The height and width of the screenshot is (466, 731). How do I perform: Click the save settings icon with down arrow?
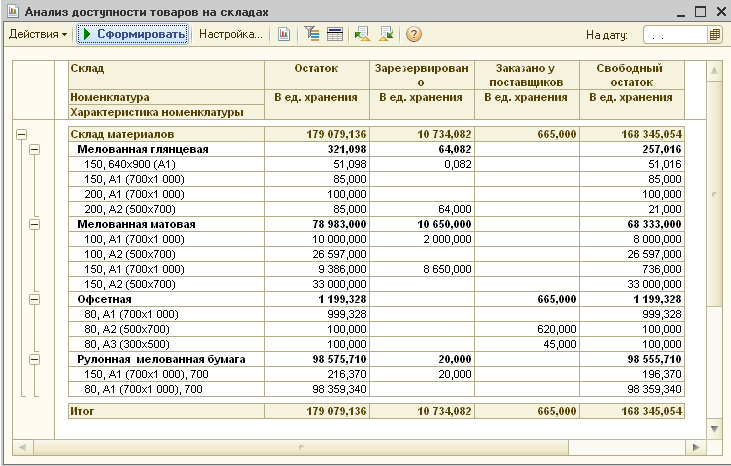(x=386, y=34)
